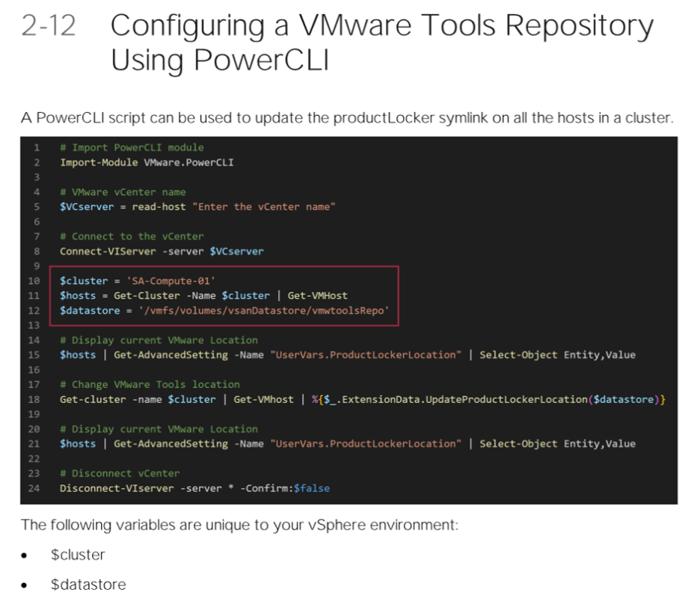Click "UserVars.ProductLockerLocation" string on line 21
Screen dimensions: 700x592
click(x=365, y=444)
